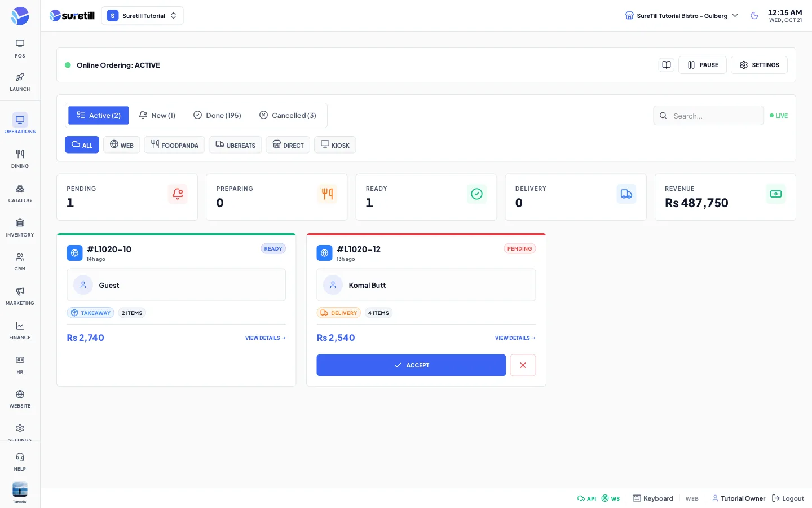Open Inventory from the sidebar

[20, 227]
